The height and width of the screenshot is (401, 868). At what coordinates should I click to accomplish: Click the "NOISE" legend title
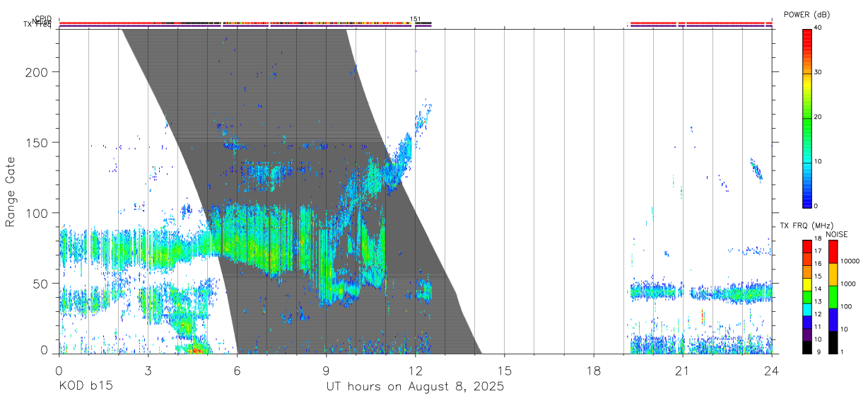[x=836, y=234]
